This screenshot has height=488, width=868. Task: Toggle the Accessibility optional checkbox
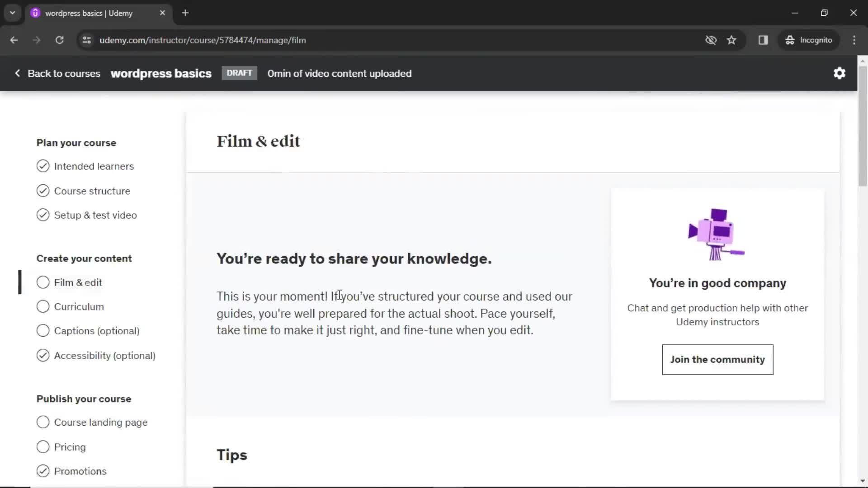(x=43, y=355)
